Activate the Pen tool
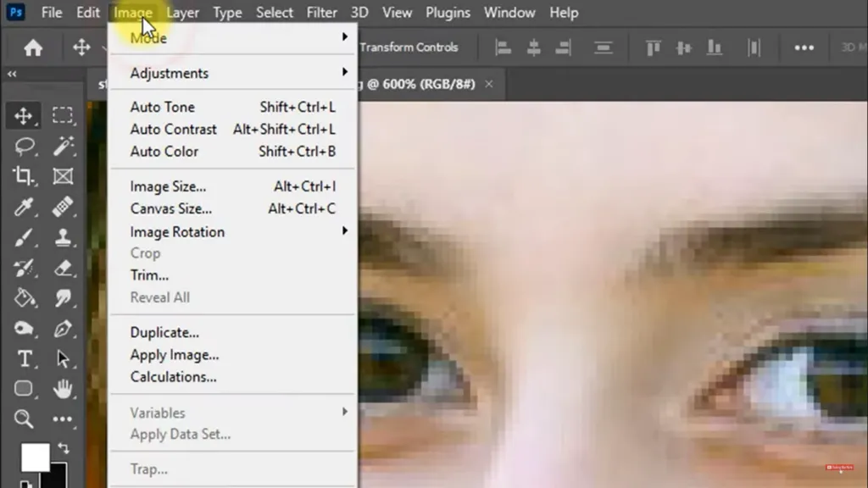The height and width of the screenshot is (488, 868). [x=63, y=329]
